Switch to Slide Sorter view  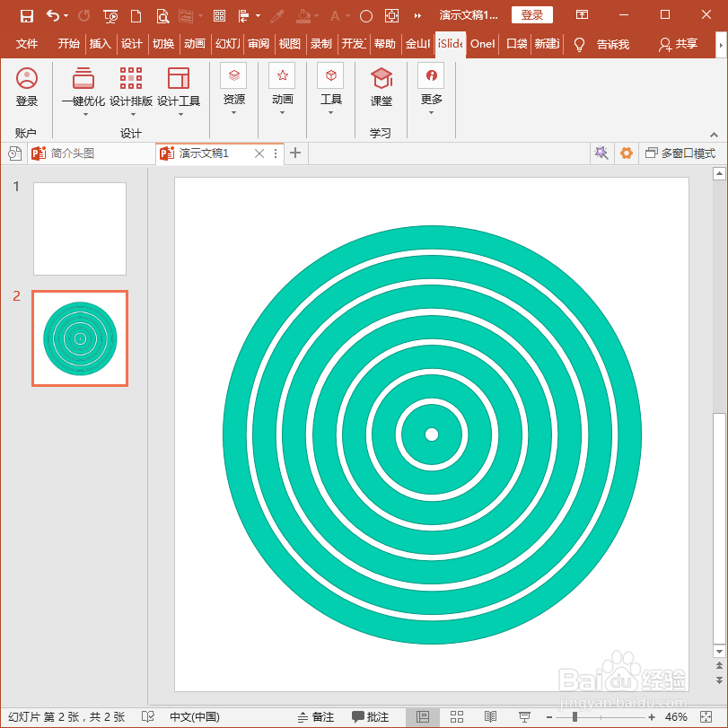tap(456, 717)
